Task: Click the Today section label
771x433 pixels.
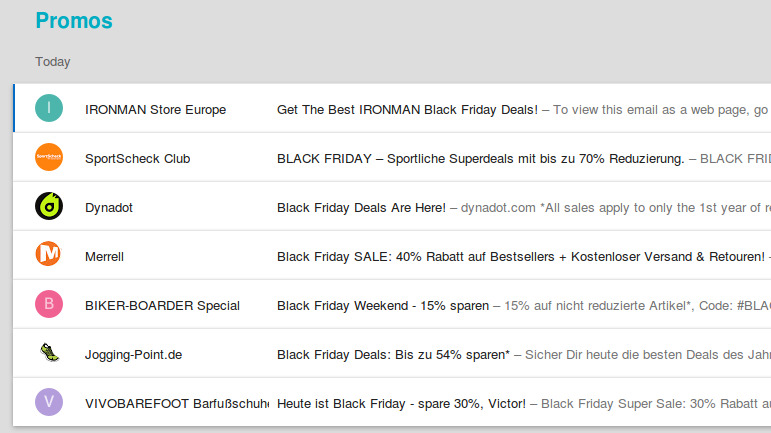Action: 53,62
